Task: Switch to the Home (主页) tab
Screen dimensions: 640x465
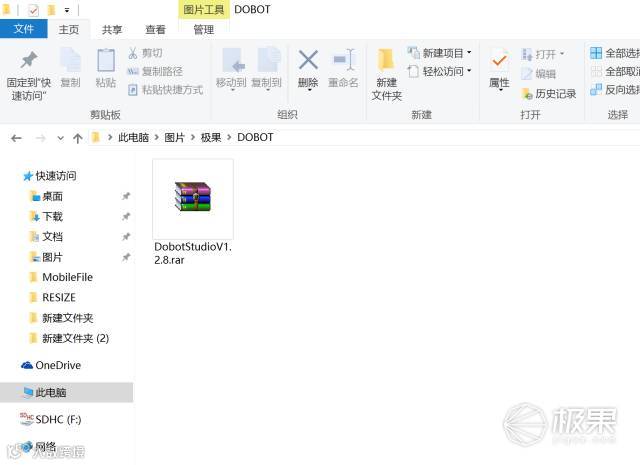Action: [x=69, y=29]
